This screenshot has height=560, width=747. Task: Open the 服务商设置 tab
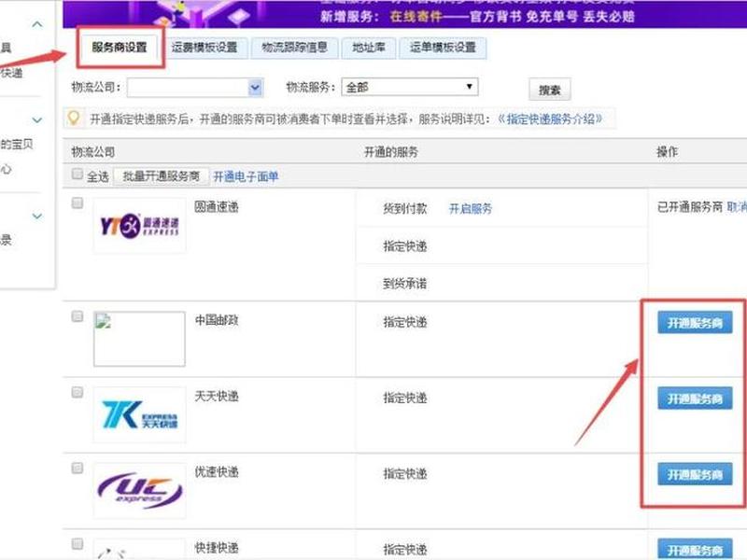coord(120,48)
